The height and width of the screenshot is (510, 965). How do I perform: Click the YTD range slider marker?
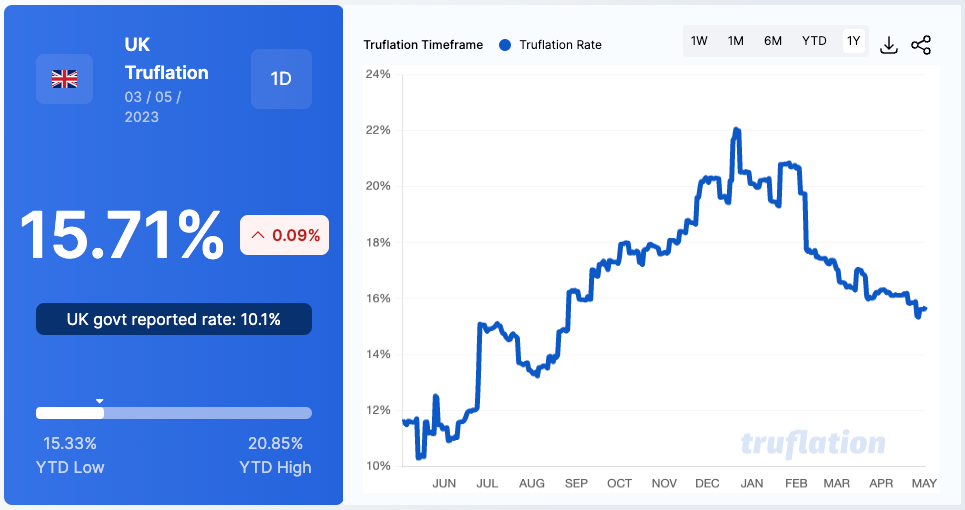click(x=99, y=401)
